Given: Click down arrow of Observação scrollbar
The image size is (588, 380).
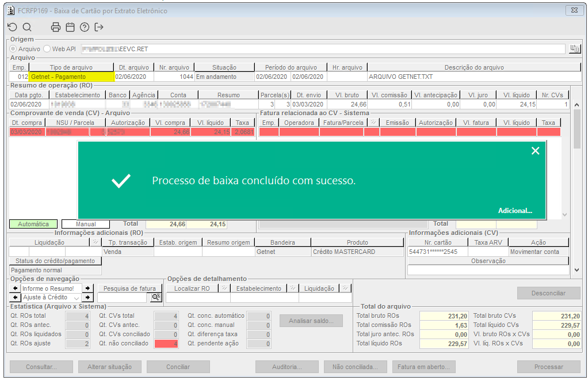Looking at the screenshot, I should pyautogui.click(x=576, y=269).
